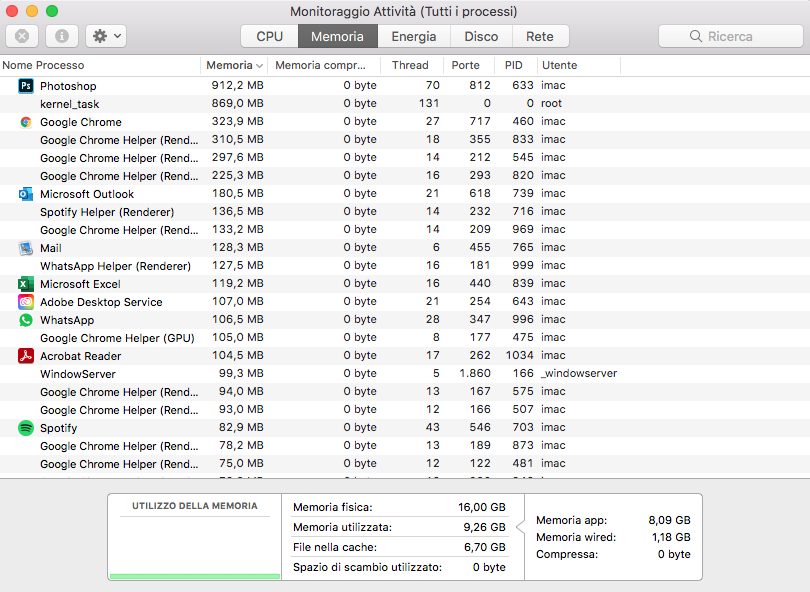Image resolution: width=810 pixels, height=592 pixels.
Task: Open the Energia tab
Action: tap(414, 37)
